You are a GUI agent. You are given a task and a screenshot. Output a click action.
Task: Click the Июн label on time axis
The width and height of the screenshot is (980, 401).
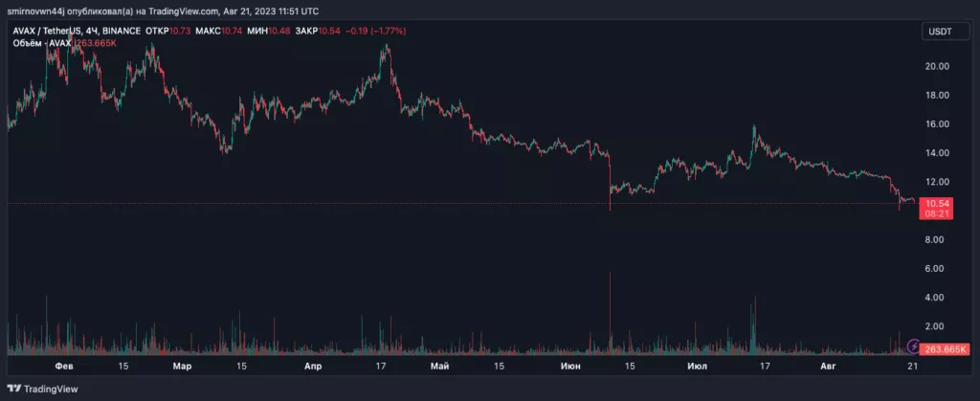coord(570,366)
